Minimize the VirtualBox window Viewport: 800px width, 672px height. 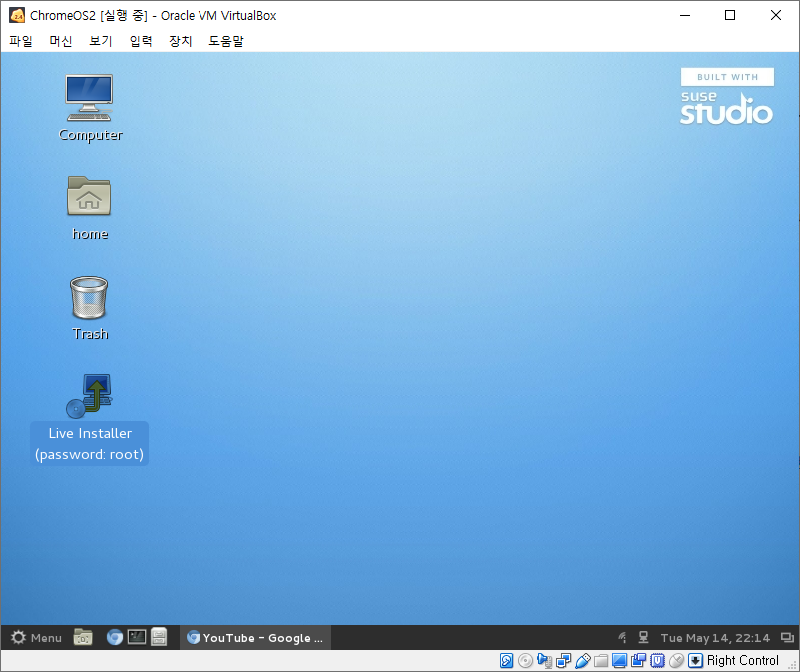(685, 15)
